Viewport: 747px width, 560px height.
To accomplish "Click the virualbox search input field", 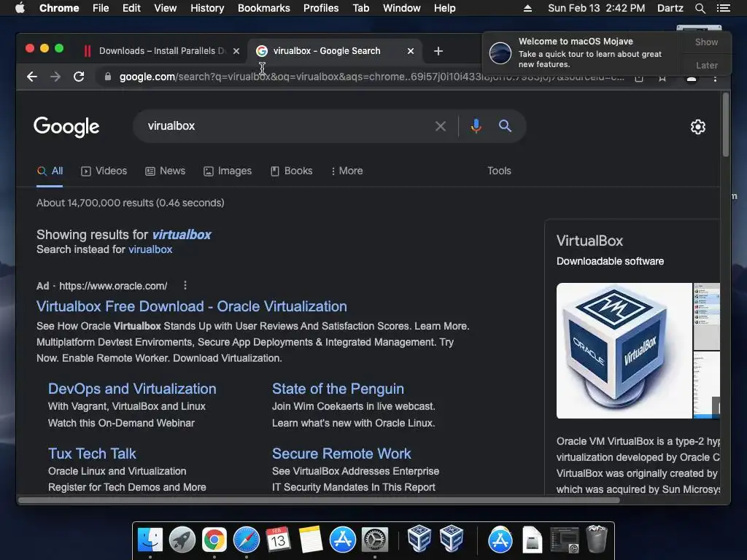I will pos(286,126).
